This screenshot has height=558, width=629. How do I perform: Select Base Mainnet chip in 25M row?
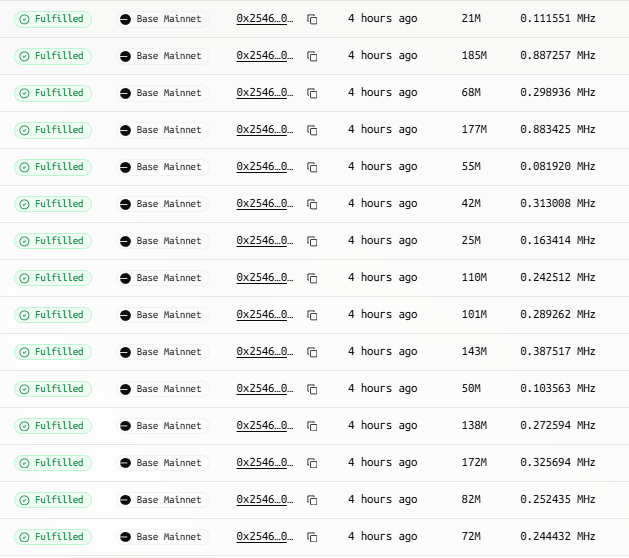coord(163,241)
